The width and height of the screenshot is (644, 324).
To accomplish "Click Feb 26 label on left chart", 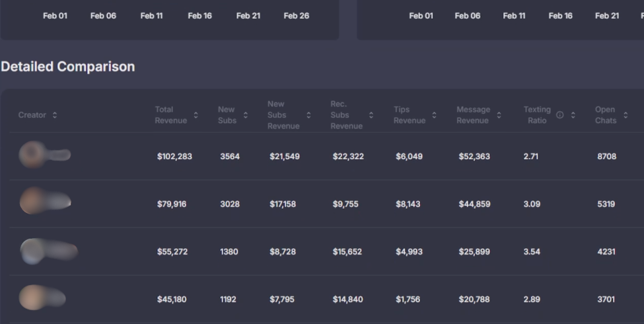I will [x=296, y=16].
